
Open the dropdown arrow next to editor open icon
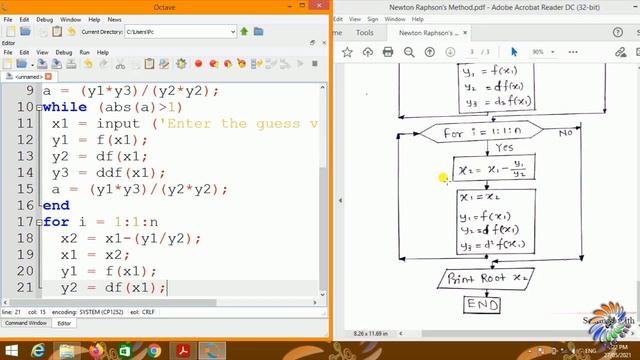pyautogui.click(x=32, y=65)
